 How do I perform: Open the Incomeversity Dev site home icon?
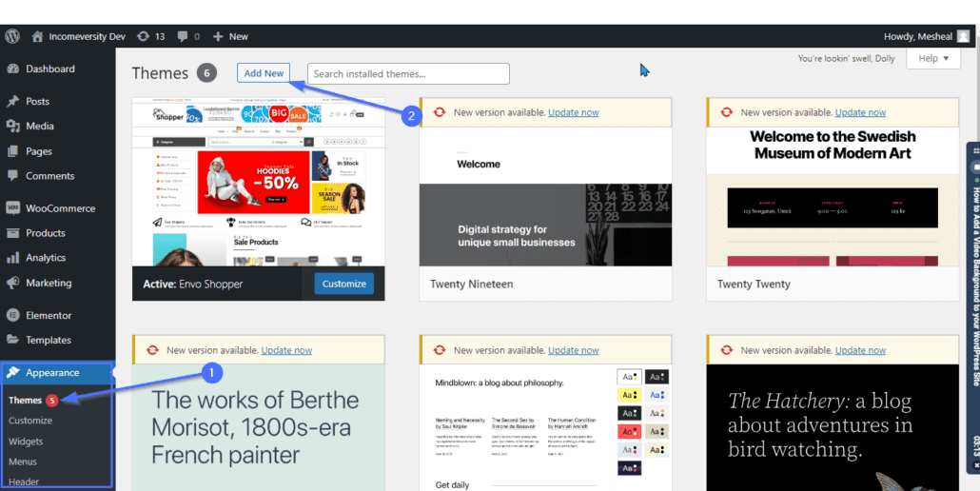pyautogui.click(x=38, y=36)
